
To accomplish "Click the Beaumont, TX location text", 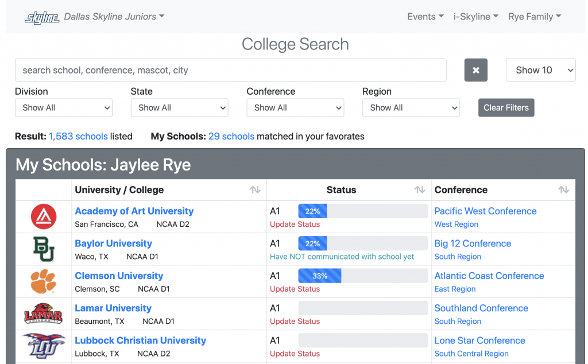I will click(100, 321).
